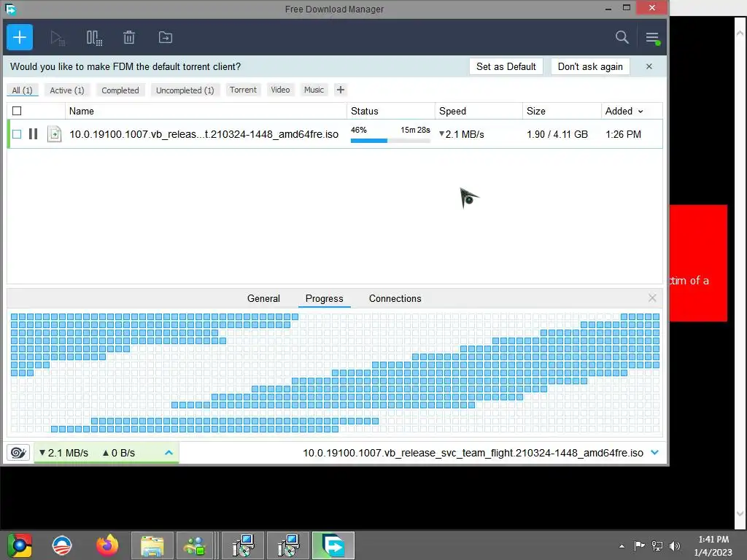Click the ISO download file name
This screenshot has height=560, width=747.
click(204, 134)
